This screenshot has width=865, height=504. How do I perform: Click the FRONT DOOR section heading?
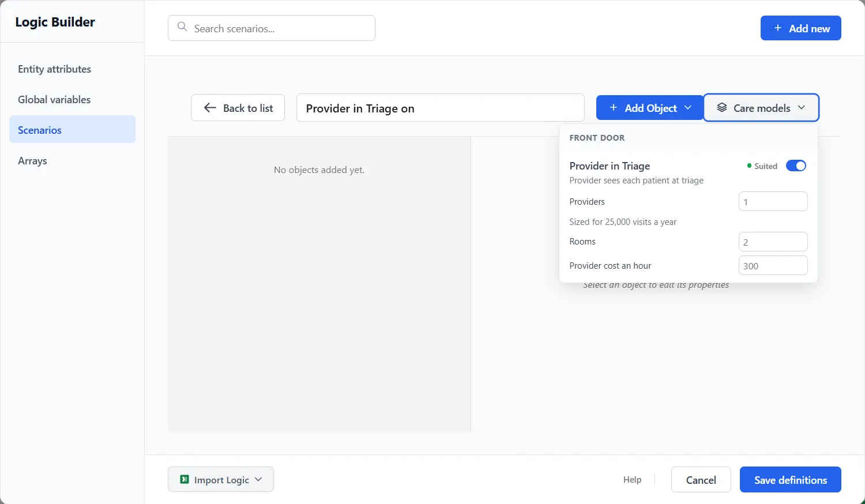597,138
